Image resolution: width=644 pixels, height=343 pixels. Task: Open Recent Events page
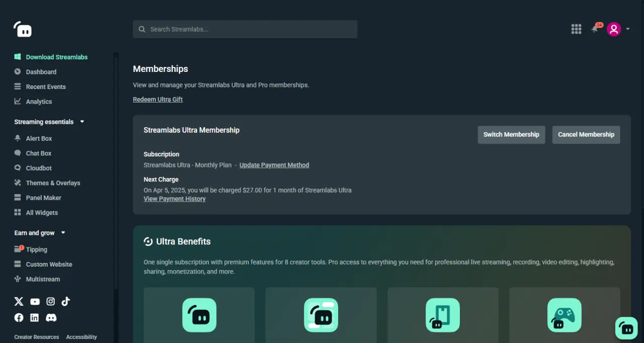tap(46, 87)
